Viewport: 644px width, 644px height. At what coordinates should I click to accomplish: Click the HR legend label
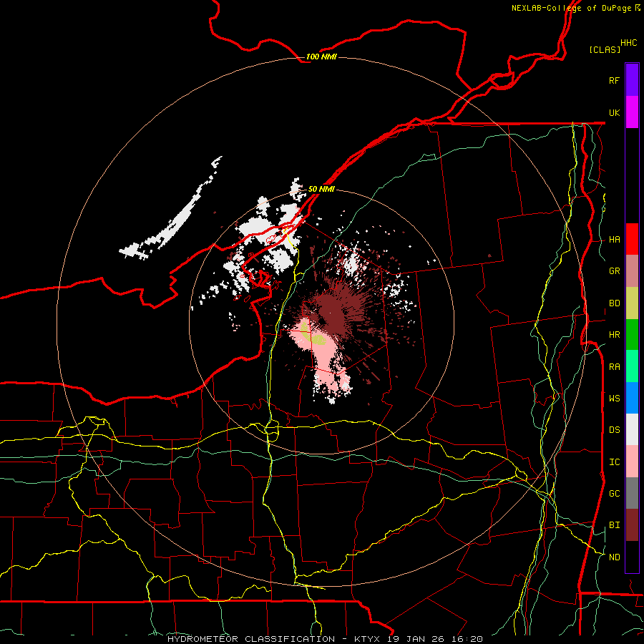pos(614,335)
